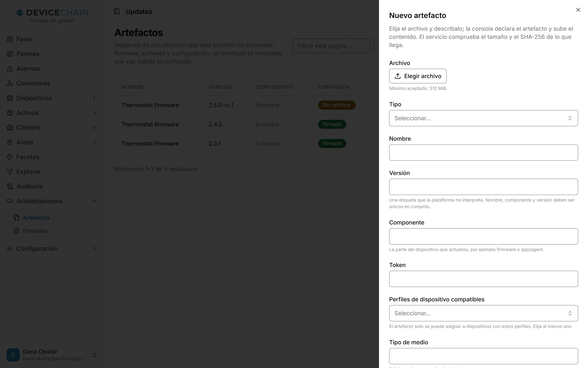The width and height of the screenshot is (588, 368).
Task: Open Explorar in the sidebar
Action: 28,172
